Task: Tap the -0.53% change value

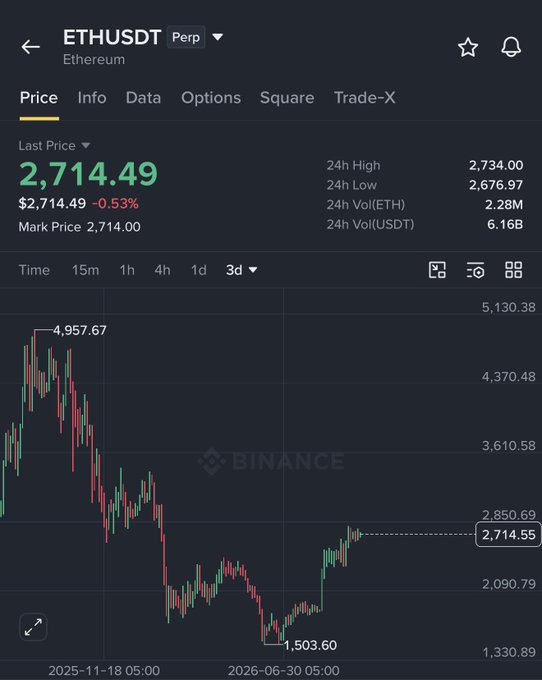Action: pyautogui.click(x=115, y=203)
